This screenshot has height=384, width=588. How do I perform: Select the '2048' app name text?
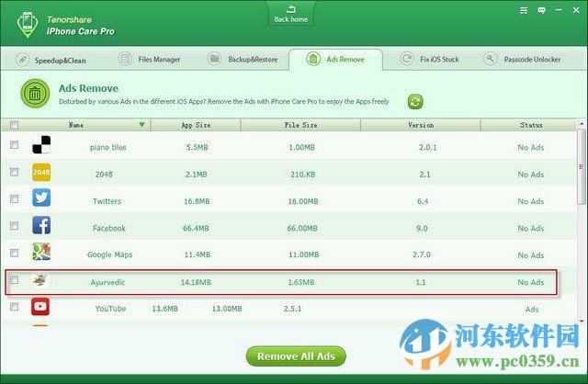104,175
